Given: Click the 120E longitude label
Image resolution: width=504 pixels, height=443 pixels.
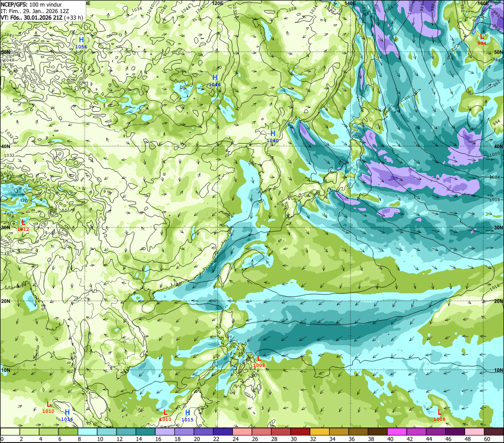Looking at the screenshot, I should [x=218, y=3].
